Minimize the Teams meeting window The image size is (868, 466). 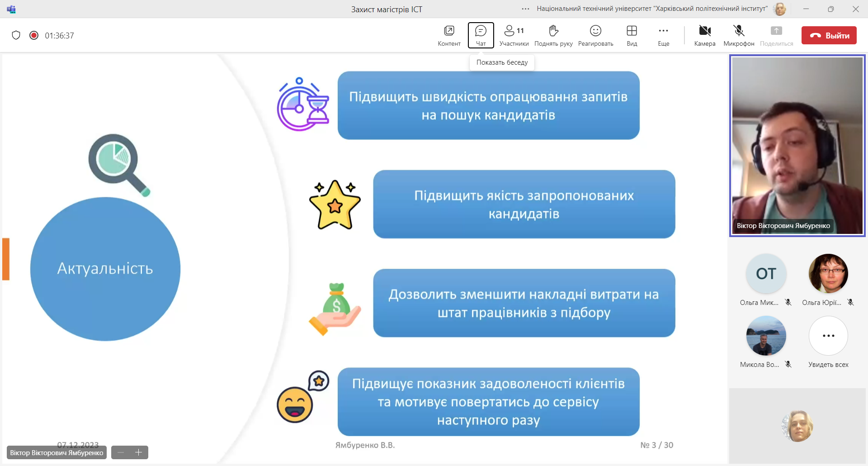806,9
